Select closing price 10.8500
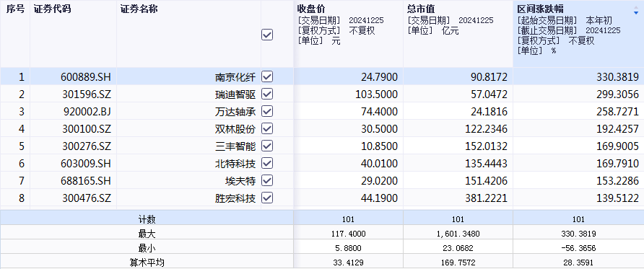The image size is (644, 269). click(379, 146)
